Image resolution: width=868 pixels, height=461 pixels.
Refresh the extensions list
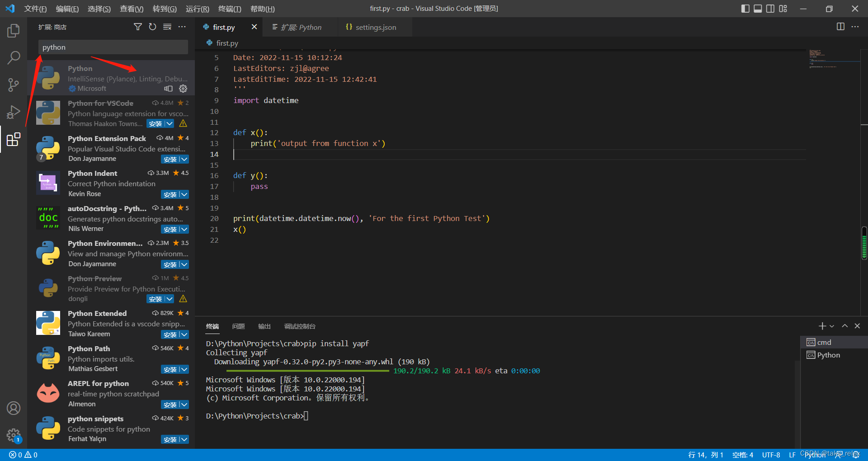pos(152,27)
